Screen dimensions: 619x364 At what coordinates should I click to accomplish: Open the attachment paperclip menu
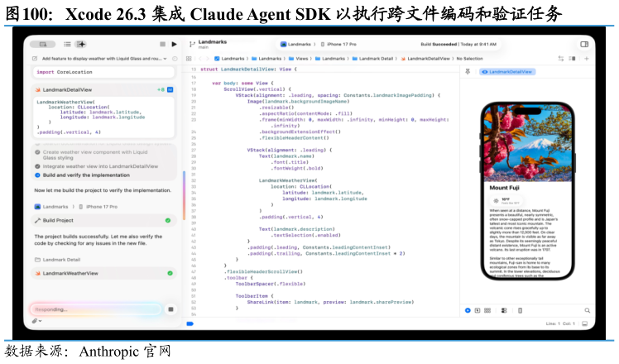36,321
